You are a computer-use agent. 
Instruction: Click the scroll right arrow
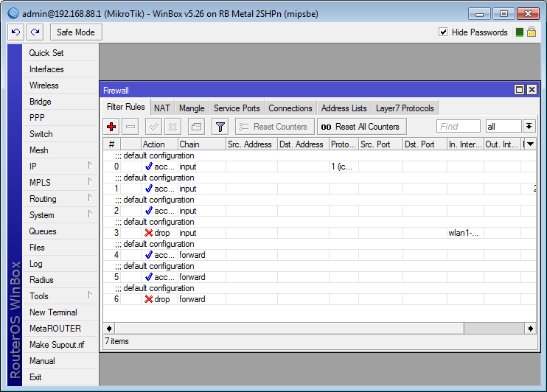530,329
